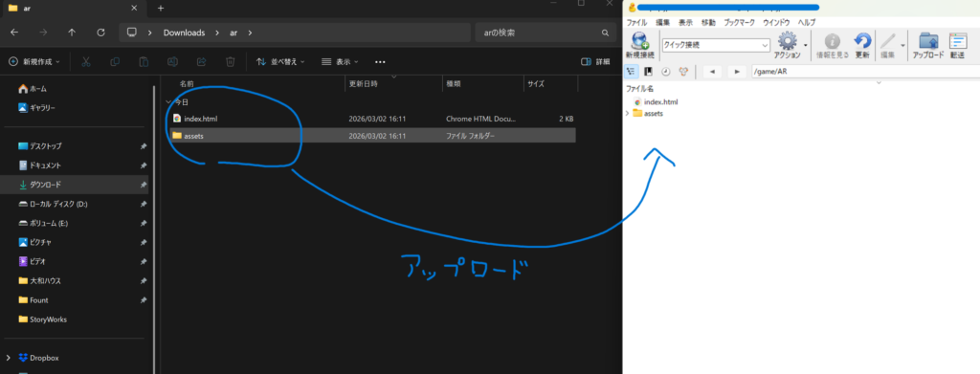
Task: Go back with Cyberduck's left arrow
Action: click(712, 72)
